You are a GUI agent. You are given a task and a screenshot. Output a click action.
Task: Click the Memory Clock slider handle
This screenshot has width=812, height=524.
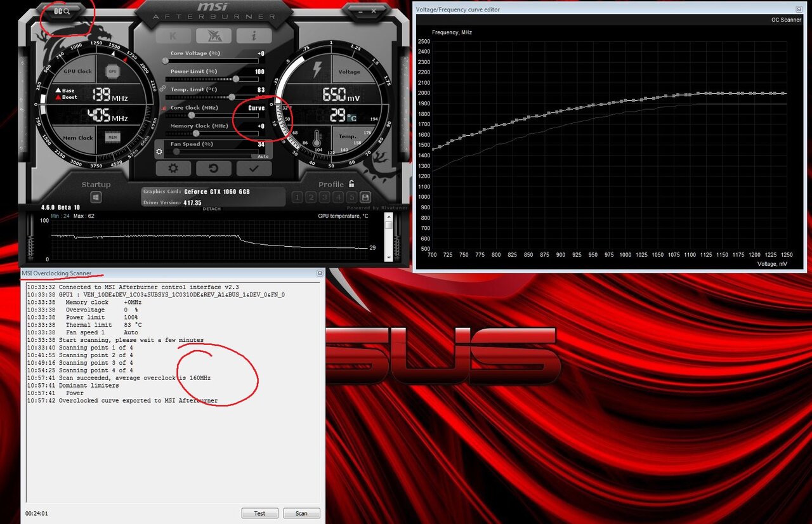pyautogui.click(x=196, y=133)
